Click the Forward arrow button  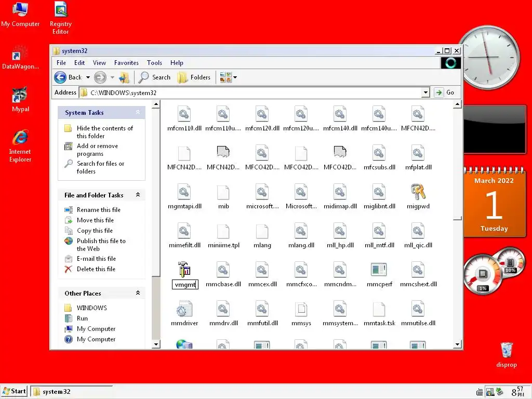tap(100, 77)
